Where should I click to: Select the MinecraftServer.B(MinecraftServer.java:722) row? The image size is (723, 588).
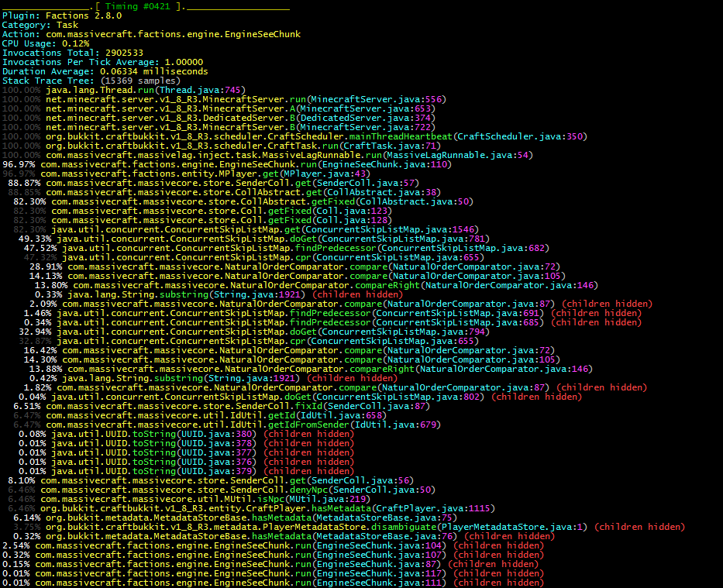(219, 127)
